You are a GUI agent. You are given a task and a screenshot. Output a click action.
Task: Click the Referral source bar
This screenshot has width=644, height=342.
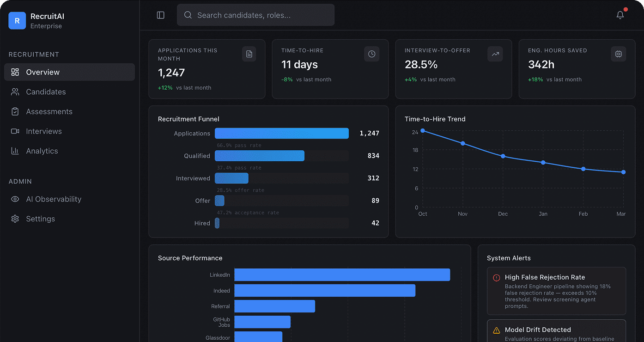click(274, 306)
